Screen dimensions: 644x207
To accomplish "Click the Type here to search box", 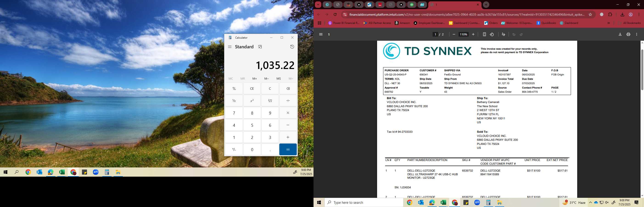I will point(364,202).
